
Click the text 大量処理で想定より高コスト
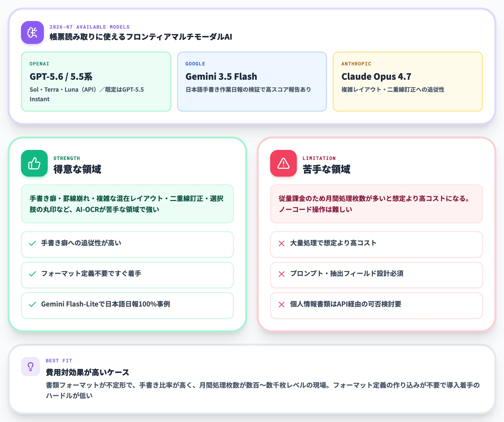point(333,243)
